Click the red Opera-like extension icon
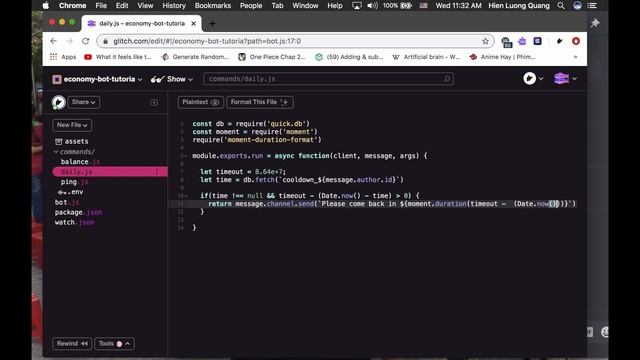The image size is (640, 360). (x=576, y=41)
